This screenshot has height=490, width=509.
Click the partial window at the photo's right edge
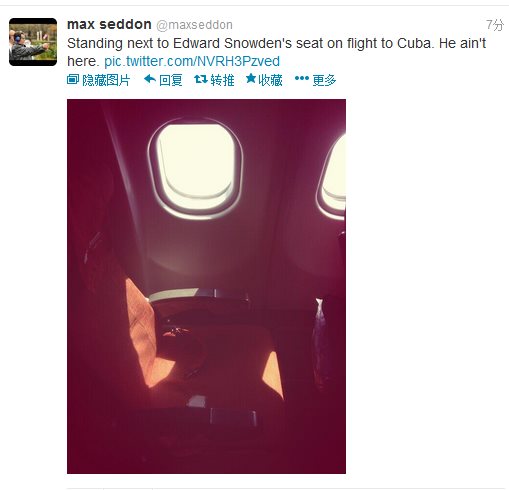332,176
